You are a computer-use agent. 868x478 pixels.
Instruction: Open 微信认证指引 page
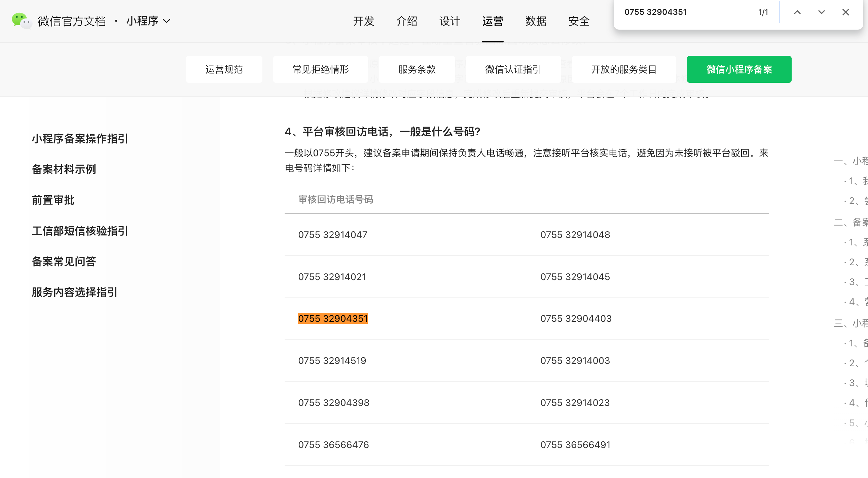(x=513, y=69)
